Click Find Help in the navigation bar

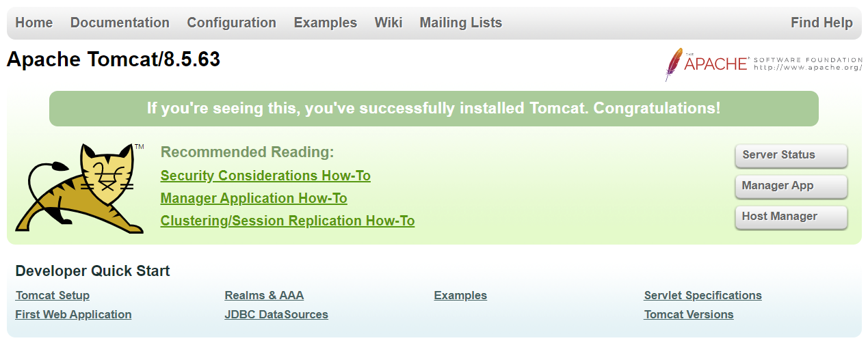tap(821, 23)
